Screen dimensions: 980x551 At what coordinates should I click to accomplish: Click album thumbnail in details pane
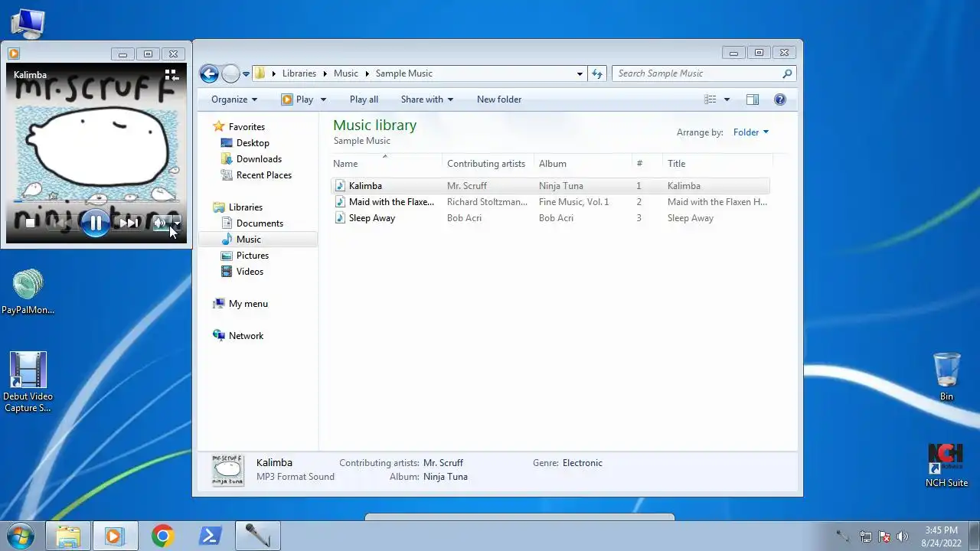[x=228, y=470]
